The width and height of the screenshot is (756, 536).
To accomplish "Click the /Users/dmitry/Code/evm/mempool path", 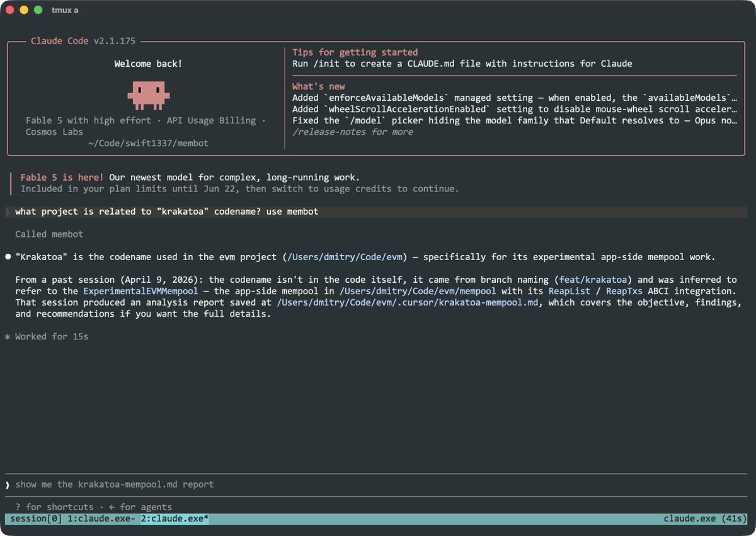I will click(418, 291).
